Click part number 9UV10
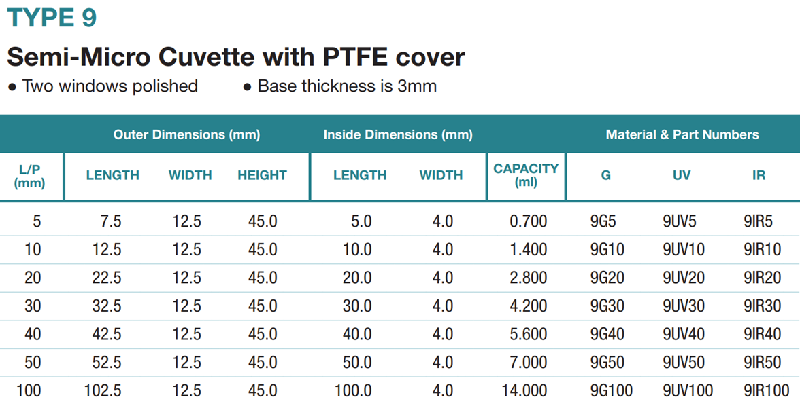Image resolution: width=800 pixels, height=407 pixels. [684, 249]
